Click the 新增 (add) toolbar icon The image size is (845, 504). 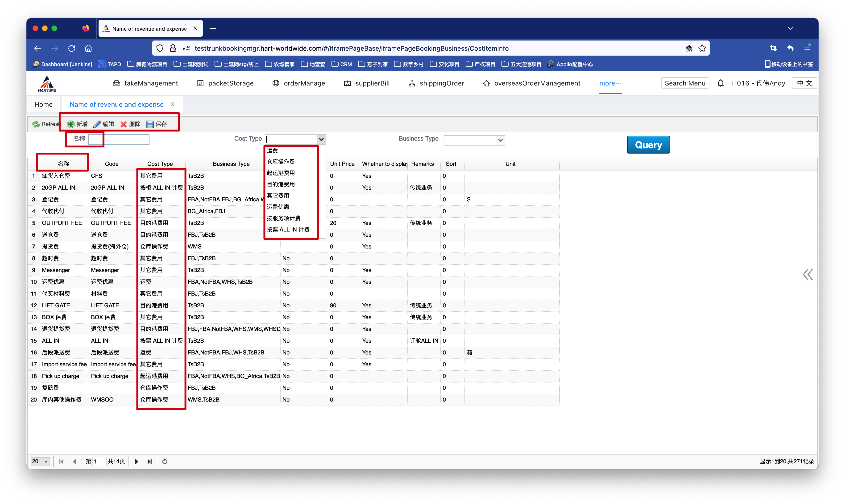(71, 124)
